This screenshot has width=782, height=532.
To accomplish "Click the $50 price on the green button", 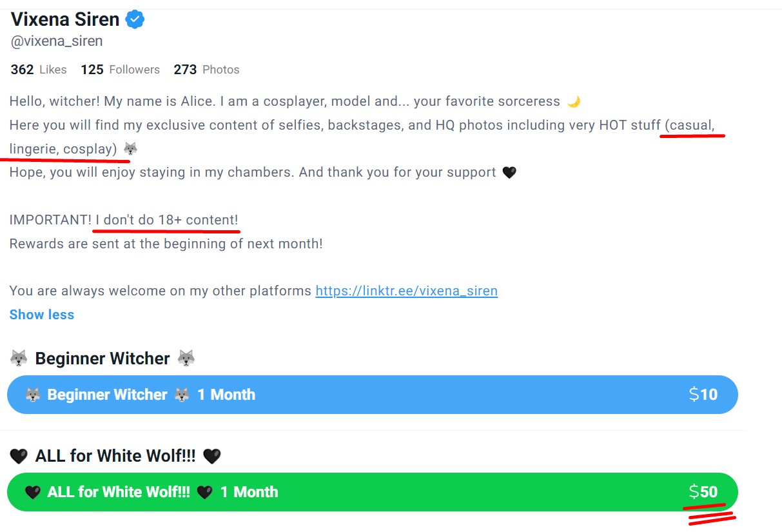I will (703, 492).
